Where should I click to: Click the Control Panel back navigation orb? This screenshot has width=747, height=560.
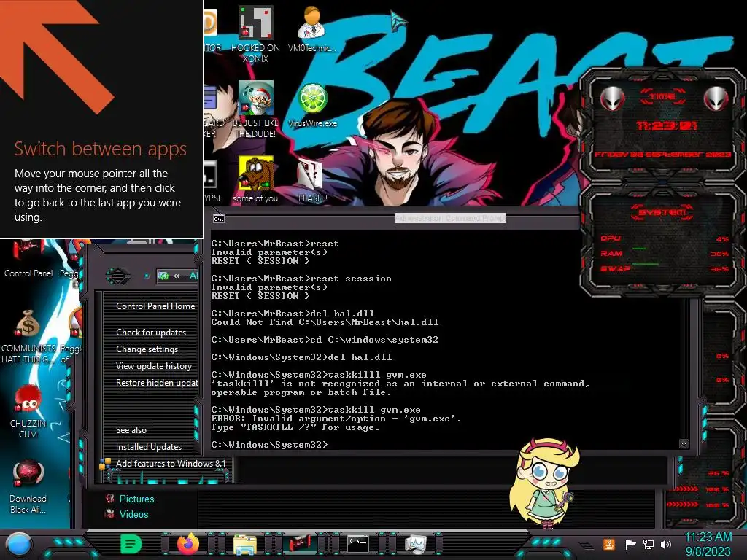pos(117,276)
